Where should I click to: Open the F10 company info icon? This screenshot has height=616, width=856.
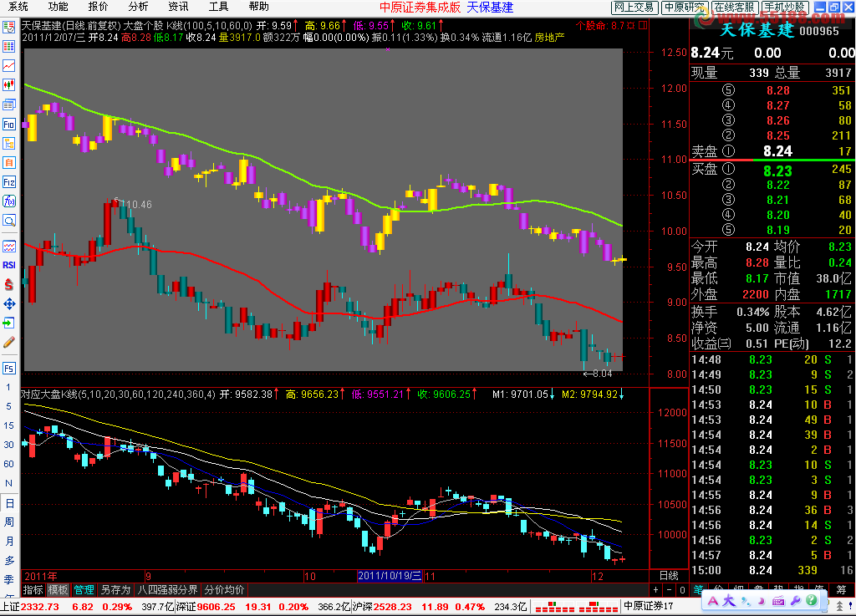point(8,125)
